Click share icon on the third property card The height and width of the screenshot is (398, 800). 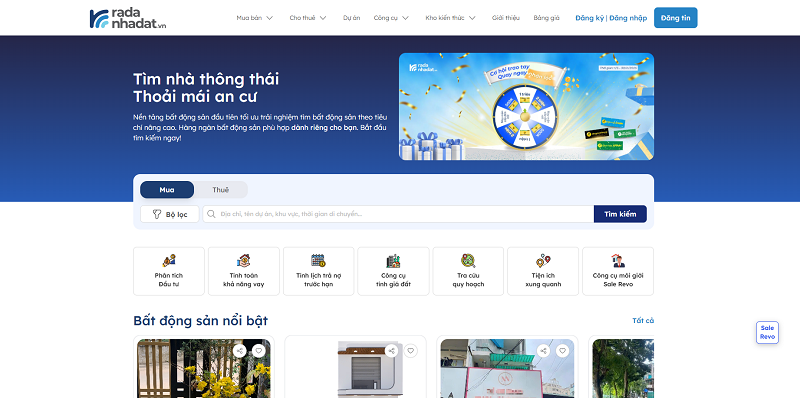pos(544,351)
